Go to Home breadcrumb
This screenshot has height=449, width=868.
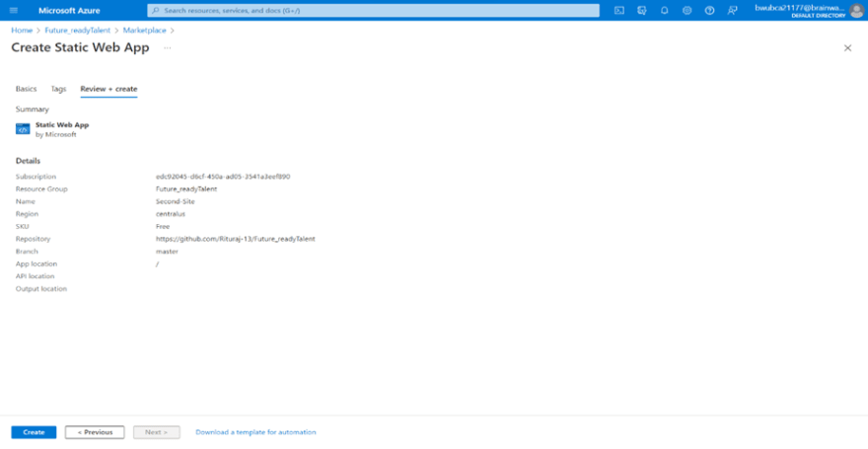point(22,31)
